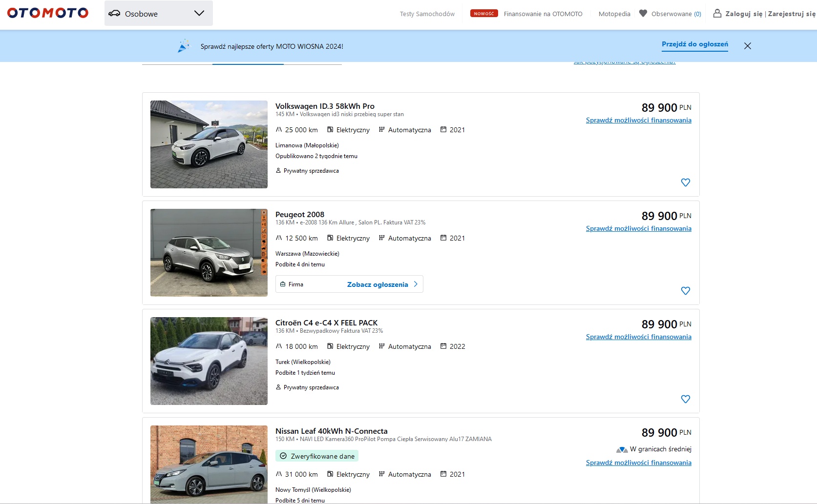Click the Sprawdź najlepsze oferty MOTO WIOSNA text
Screen dimensions: 817x504
click(272, 46)
